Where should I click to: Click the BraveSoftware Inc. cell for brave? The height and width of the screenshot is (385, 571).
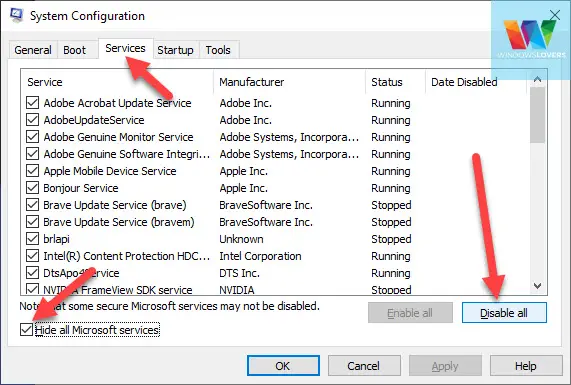tap(266, 205)
